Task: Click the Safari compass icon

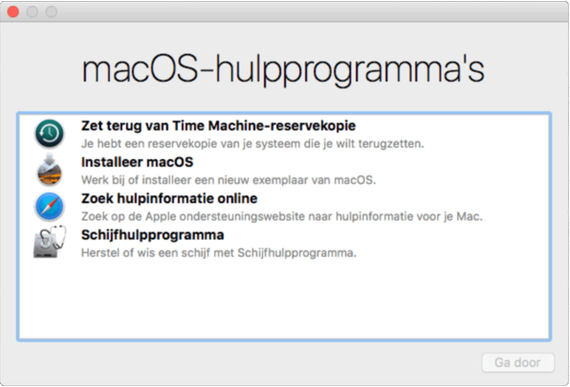Action: [49, 206]
